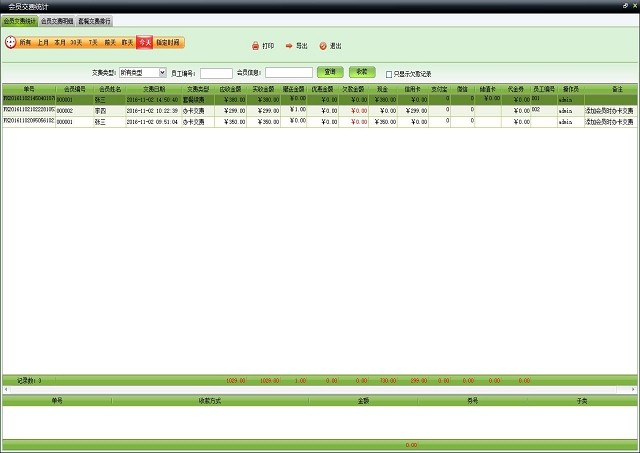Select the 本月 date filter
640x453 pixels.
60,43
